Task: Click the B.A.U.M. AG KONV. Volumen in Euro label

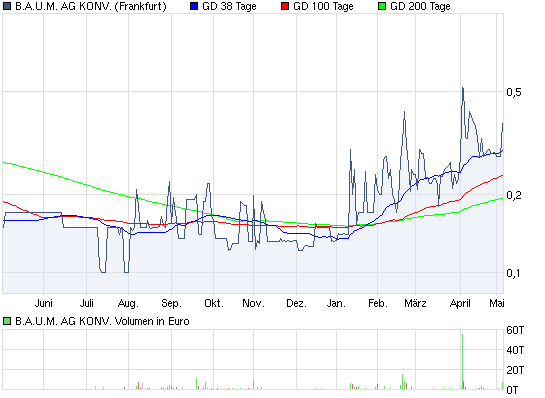Action: pos(102,321)
